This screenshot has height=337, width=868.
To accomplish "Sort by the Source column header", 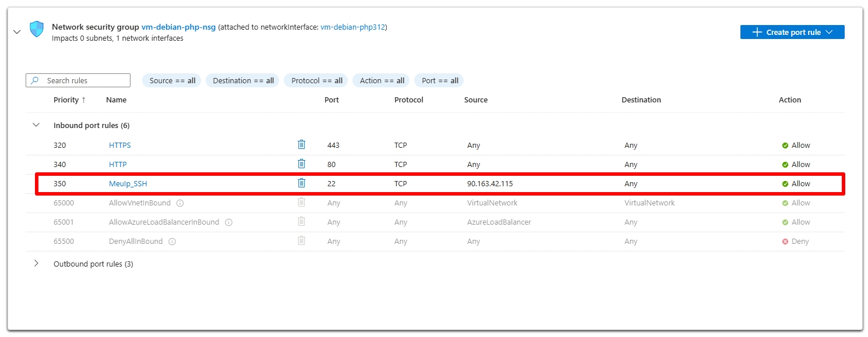I will click(476, 100).
